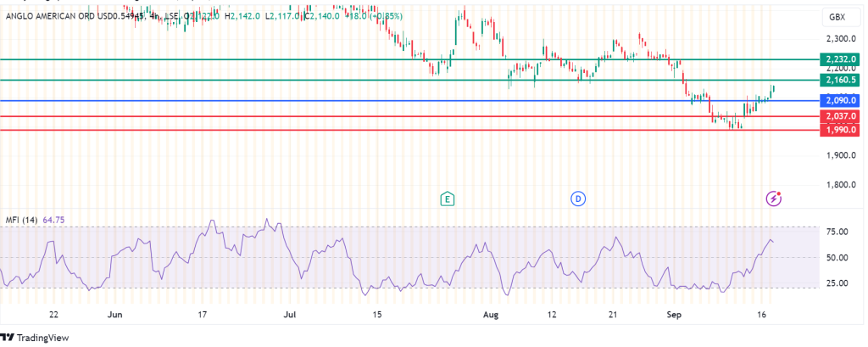This screenshot has height=347, width=868.
Task: Click the 25.00 MFI axis label
Action: tap(837, 283)
